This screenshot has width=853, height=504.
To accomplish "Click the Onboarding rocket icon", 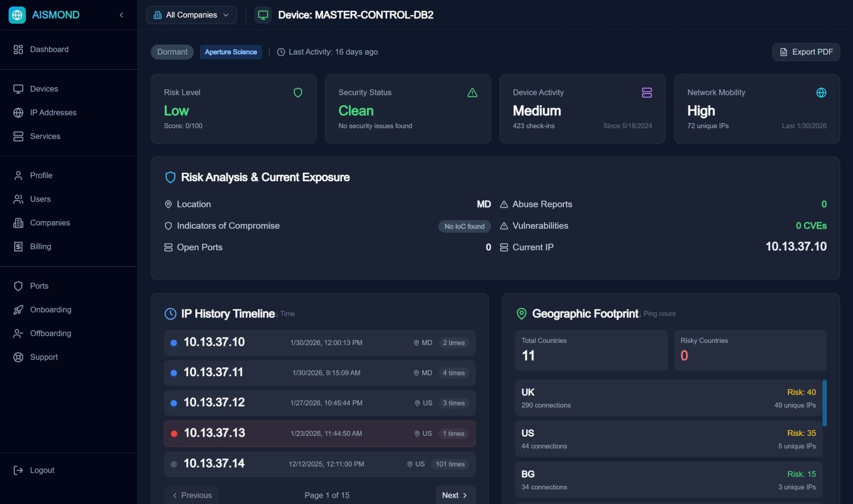I will [18, 310].
